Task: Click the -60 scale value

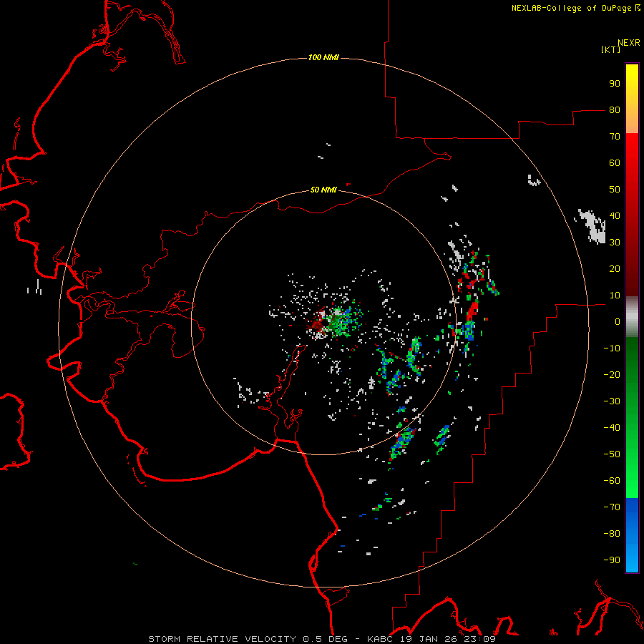Action: (x=612, y=481)
